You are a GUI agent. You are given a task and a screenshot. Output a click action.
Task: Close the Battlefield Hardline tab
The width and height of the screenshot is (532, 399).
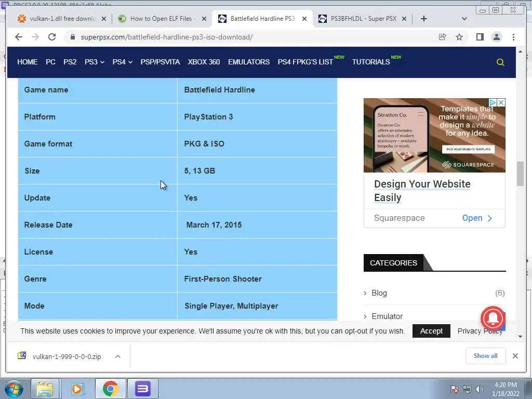tap(304, 19)
